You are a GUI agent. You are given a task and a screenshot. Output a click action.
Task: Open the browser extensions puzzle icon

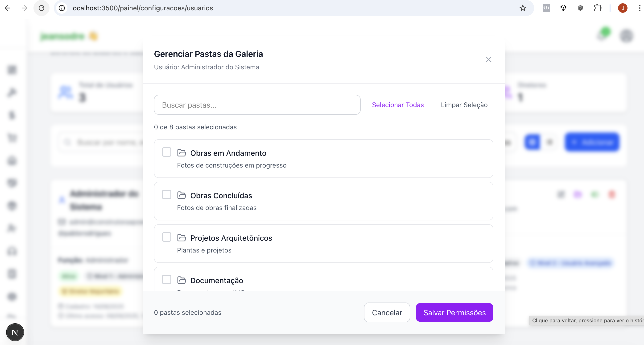pyautogui.click(x=597, y=8)
